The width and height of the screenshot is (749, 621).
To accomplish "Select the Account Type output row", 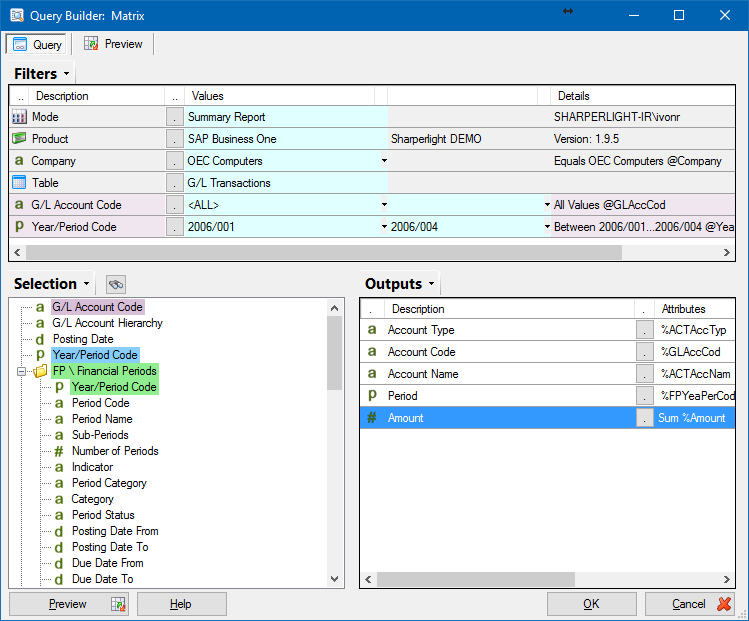I will tap(547, 330).
